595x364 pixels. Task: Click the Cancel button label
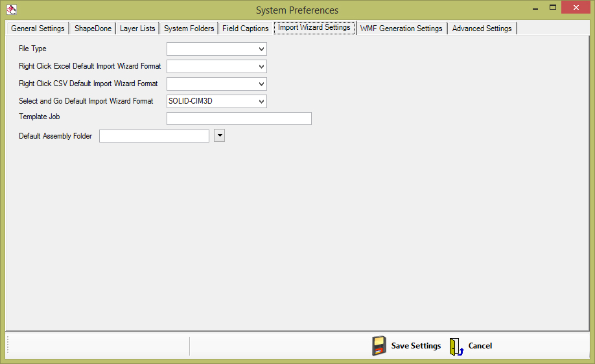click(480, 346)
